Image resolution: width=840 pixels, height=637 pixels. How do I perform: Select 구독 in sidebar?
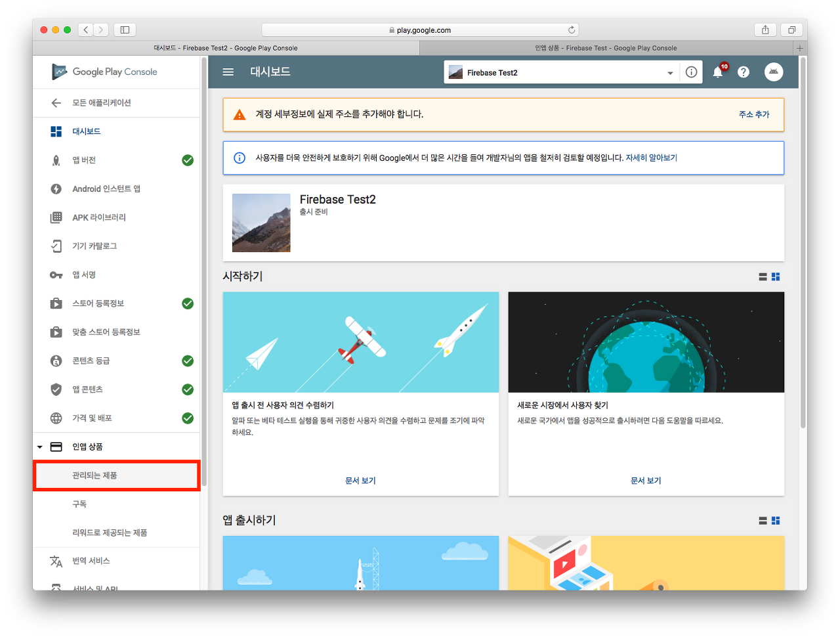[x=116, y=504]
